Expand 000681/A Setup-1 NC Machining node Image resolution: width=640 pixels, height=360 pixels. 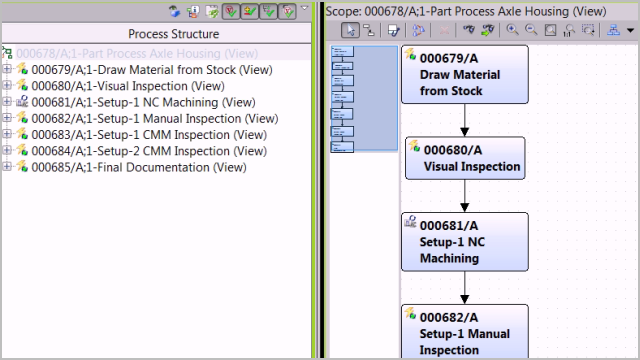coord(7,102)
